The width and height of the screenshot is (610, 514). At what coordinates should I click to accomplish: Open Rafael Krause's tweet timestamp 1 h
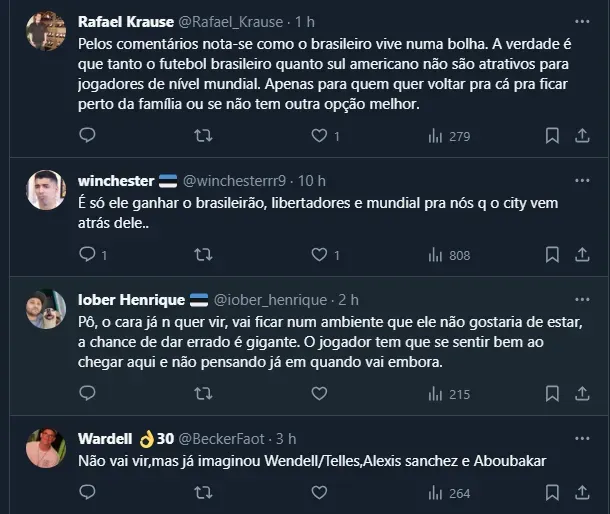click(303, 20)
